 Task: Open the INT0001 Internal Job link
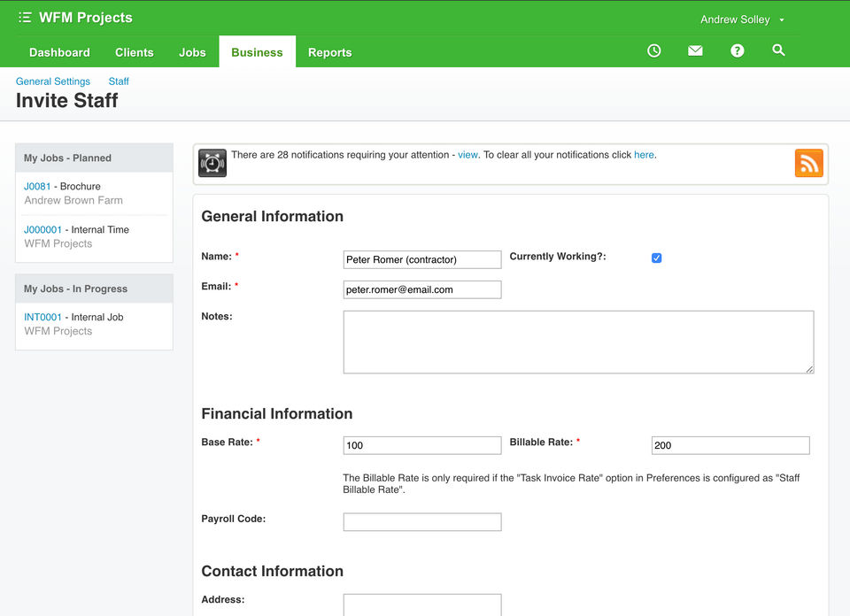click(42, 317)
